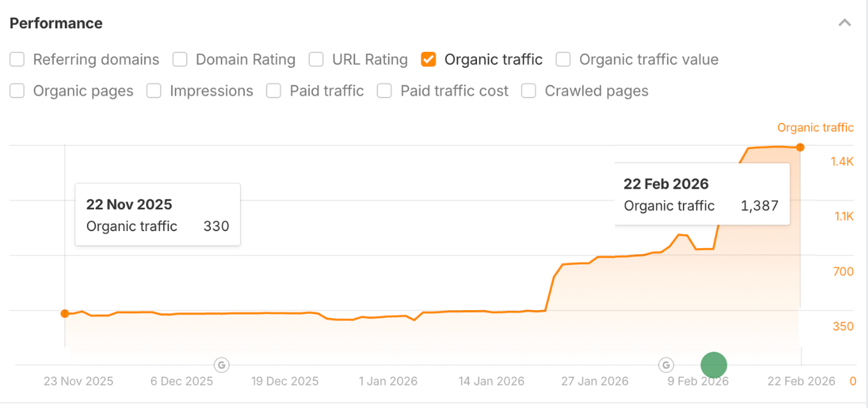Enable the Referring domains checkbox

(x=17, y=59)
